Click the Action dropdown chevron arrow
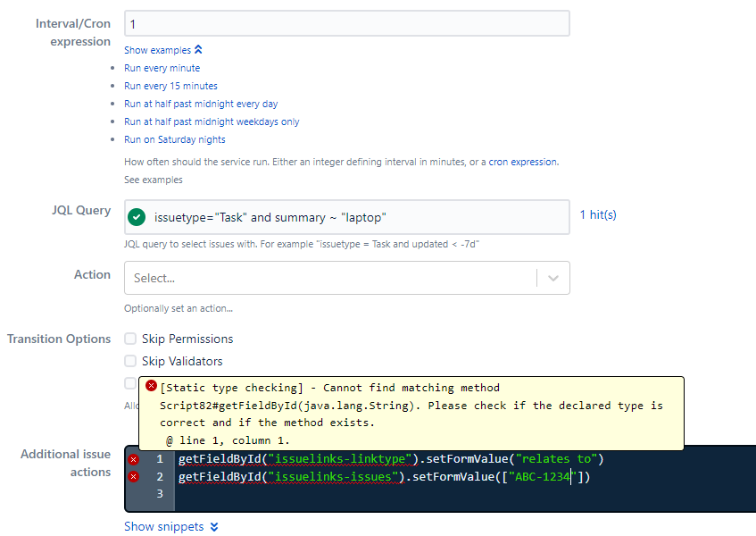 (x=553, y=278)
